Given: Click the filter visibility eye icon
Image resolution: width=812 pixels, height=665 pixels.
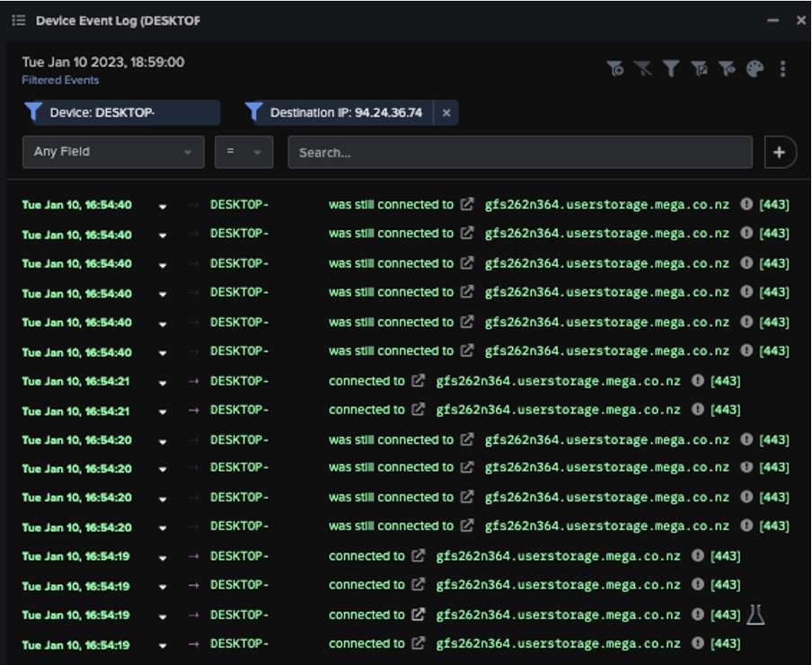Looking at the screenshot, I should point(724,66).
